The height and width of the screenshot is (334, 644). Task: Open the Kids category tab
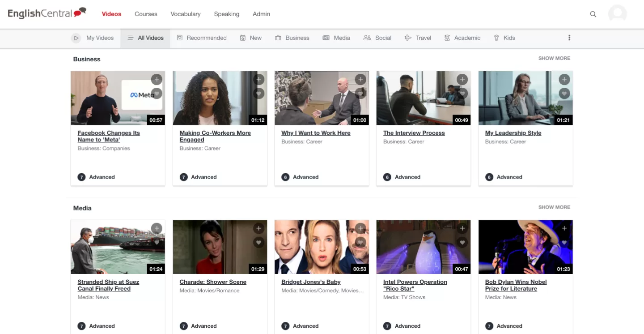(x=504, y=38)
